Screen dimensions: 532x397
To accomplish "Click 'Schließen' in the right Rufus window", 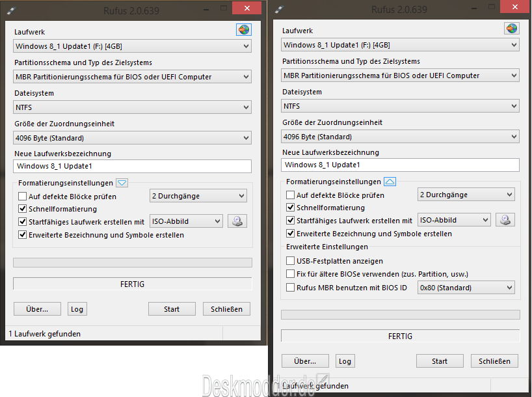I will 495,361.
